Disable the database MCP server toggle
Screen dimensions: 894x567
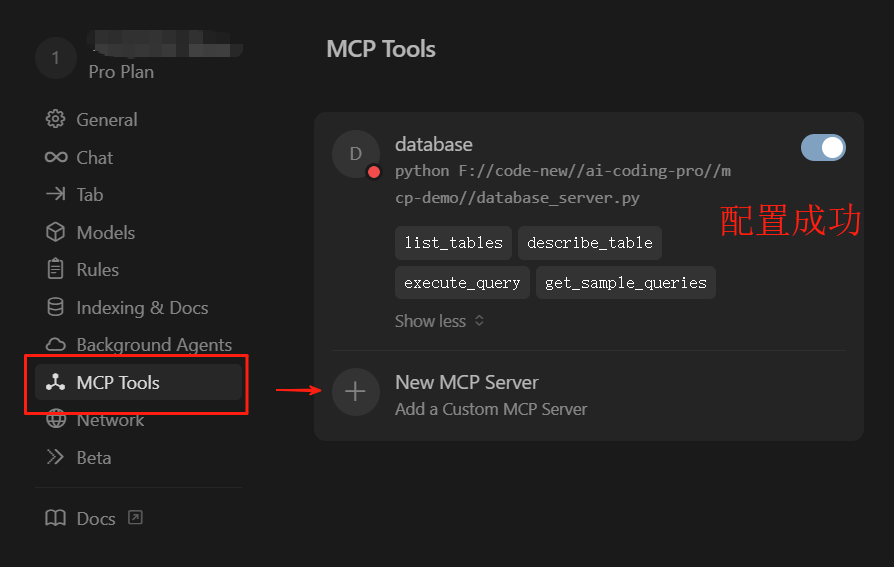pyautogui.click(x=823, y=148)
